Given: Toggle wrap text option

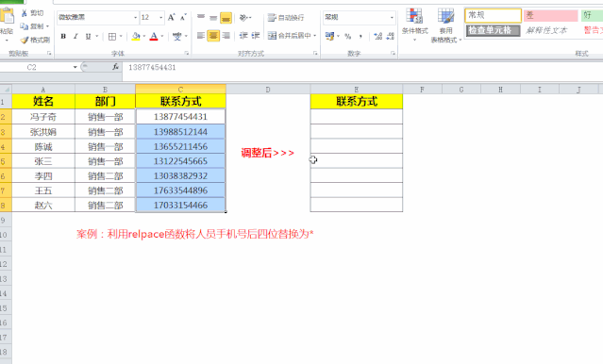Looking at the screenshot, I should tap(286, 17).
